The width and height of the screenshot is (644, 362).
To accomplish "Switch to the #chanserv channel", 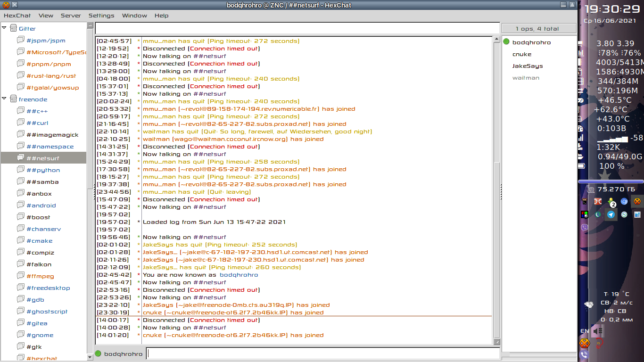I will (x=43, y=229).
